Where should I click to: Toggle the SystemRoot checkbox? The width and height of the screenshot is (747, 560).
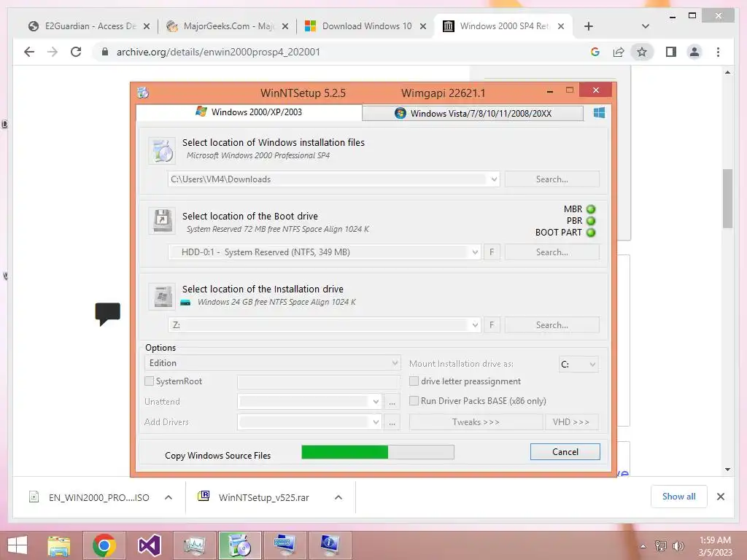pos(149,381)
